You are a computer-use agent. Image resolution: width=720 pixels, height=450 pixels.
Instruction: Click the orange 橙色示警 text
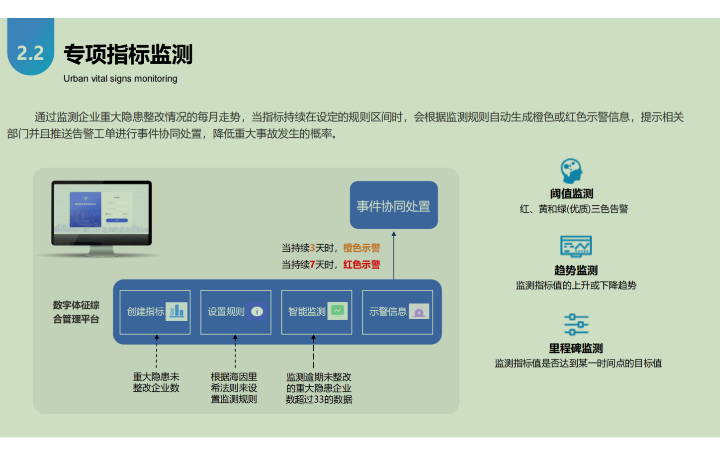pos(361,248)
